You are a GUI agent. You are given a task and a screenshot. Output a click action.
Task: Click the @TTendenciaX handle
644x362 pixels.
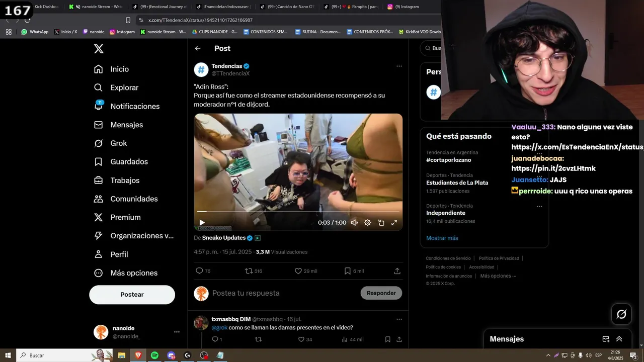tap(230, 73)
